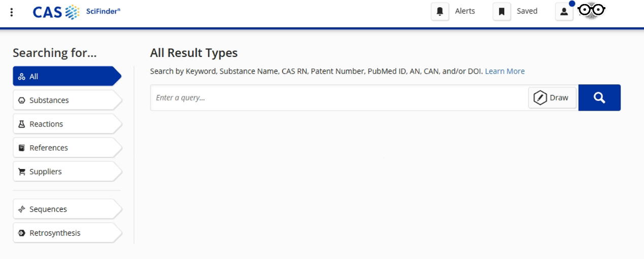Open the Alerts bell icon
The image size is (644, 259).
440,12
